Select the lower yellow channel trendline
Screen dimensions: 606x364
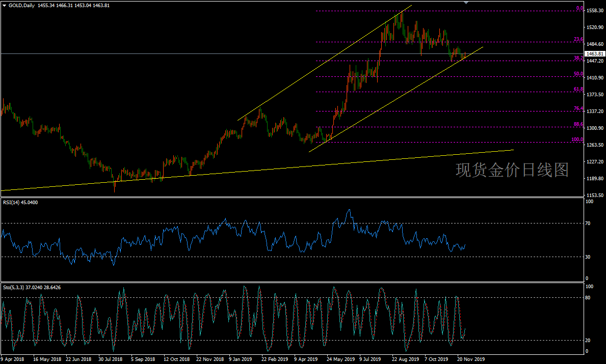click(x=396, y=99)
